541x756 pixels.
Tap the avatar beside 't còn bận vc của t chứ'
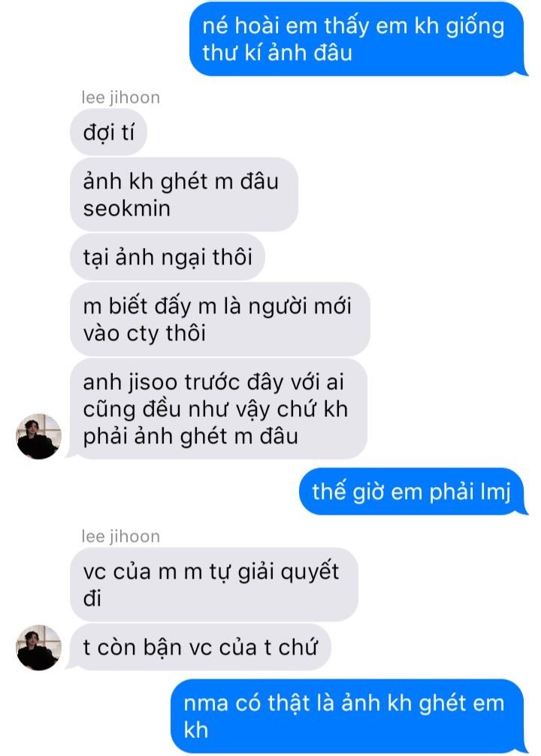tap(38, 647)
